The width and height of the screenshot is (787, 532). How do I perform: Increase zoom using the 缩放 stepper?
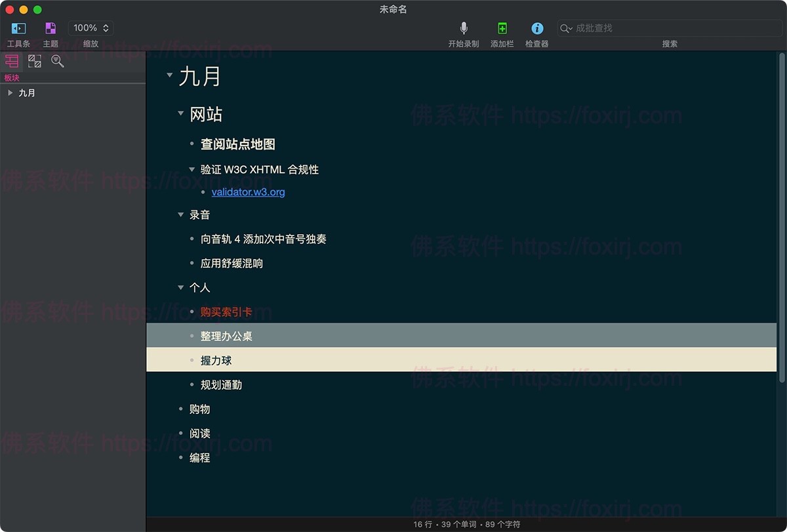(x=107, y=24)
